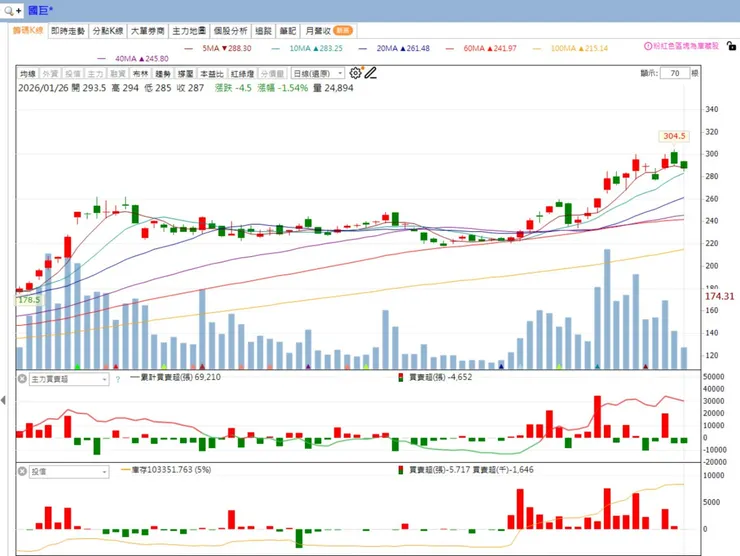This screenshot has width=740, height=556.
Task: Toggle 分價量 overlay button
Action: 273,74
